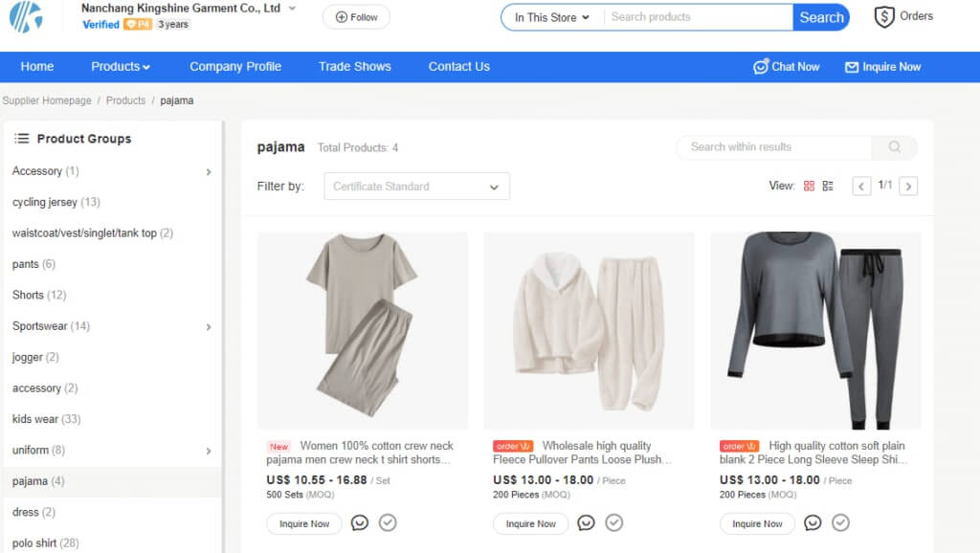The width and height of the screenshot is (980, 553).
Task: Switch to the Trade Shows tab
Action: click(x=355, y=67)
